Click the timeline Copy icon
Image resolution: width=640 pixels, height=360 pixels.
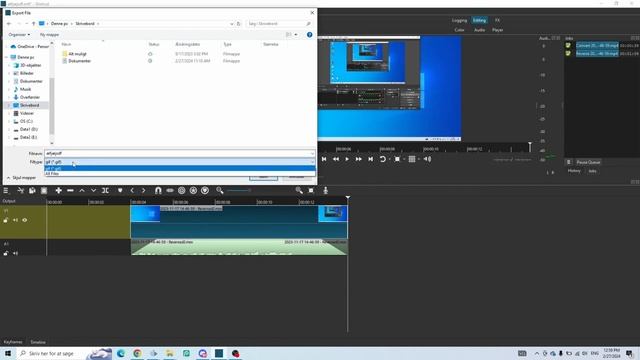(32, 190)
